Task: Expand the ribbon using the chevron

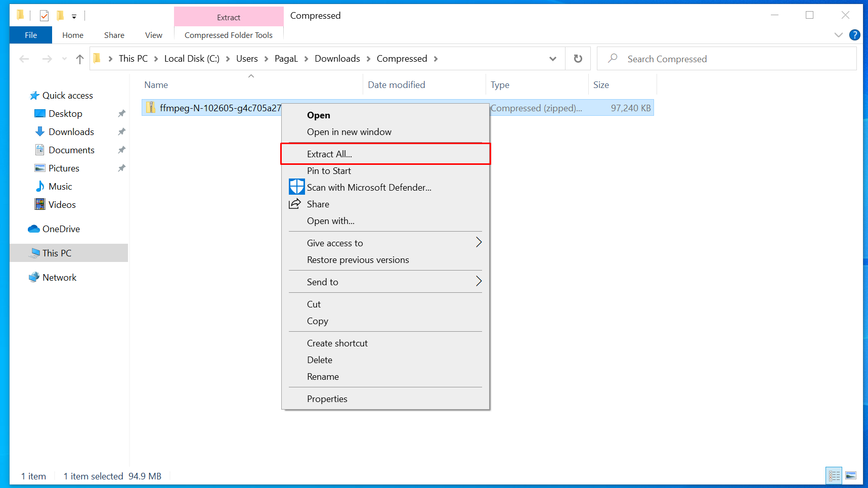Action: coord(838,35)
